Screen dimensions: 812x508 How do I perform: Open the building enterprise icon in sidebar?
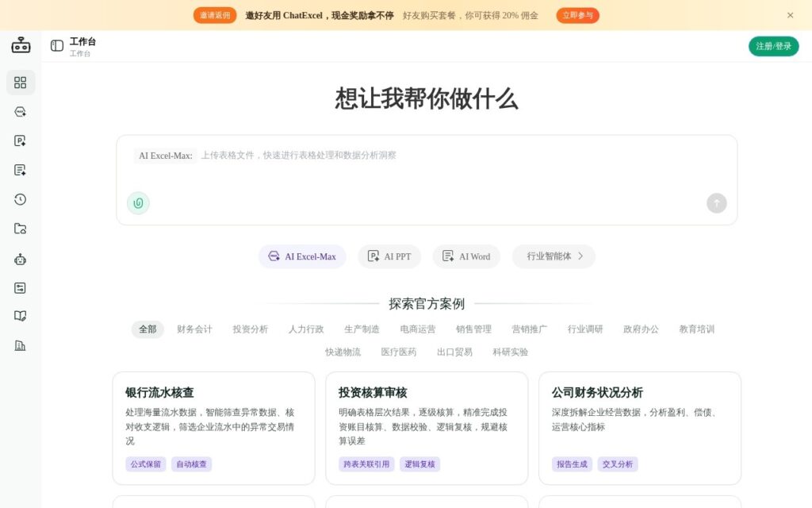20,346
